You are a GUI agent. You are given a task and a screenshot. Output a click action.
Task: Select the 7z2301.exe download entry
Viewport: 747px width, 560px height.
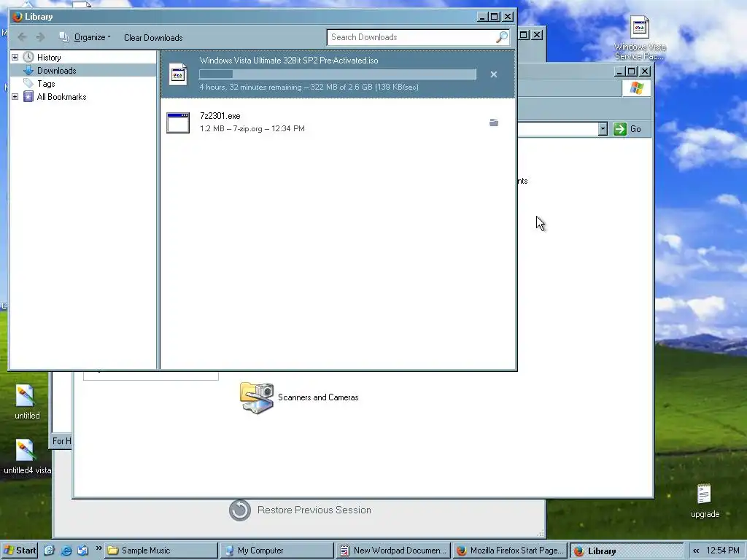338,122
